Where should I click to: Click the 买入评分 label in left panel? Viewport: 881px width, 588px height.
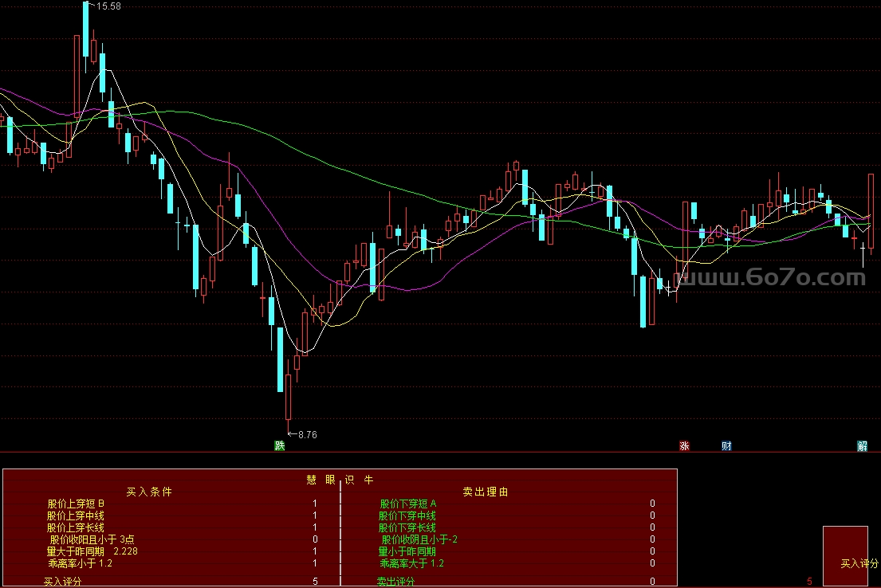63,582
